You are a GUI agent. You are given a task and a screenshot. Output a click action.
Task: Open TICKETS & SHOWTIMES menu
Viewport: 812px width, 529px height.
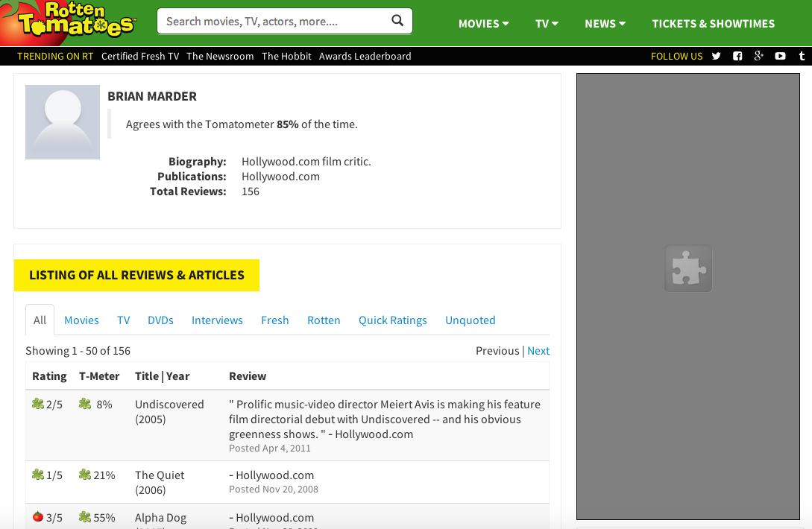coord(713,24)
